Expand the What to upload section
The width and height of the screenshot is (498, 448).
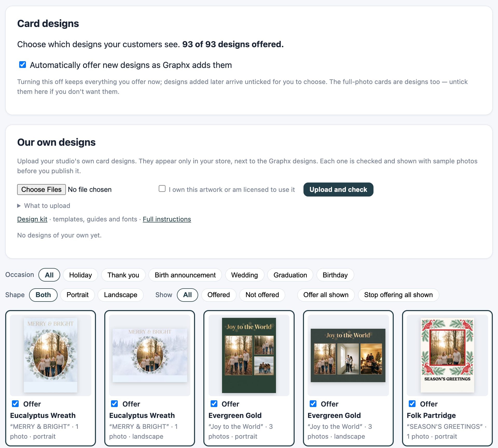click(44, 206)
